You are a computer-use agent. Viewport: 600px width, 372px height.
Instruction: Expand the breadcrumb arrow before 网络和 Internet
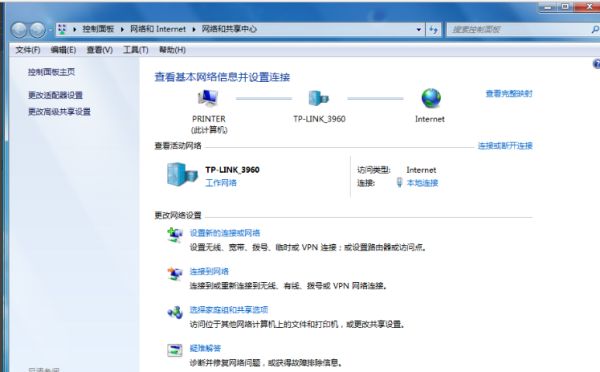[x=122, y=29]
